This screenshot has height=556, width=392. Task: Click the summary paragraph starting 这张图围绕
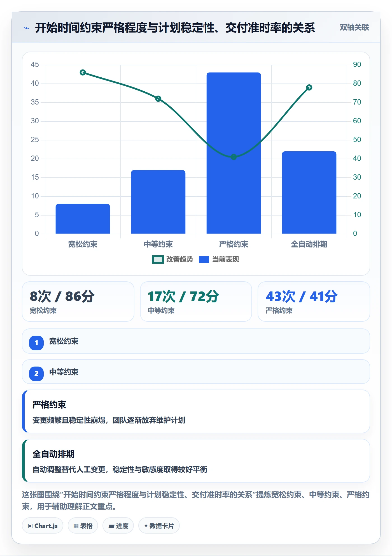(196, 501)
